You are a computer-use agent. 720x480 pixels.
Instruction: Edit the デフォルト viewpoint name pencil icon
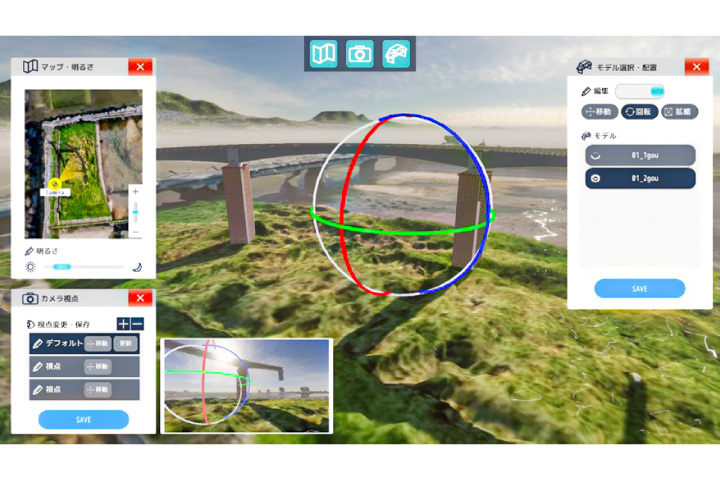pos(38,344)
